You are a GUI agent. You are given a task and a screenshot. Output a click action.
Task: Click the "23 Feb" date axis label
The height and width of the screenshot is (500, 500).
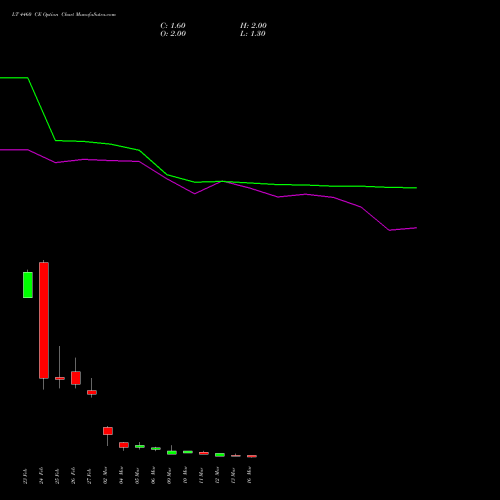(x=26, y=476)
